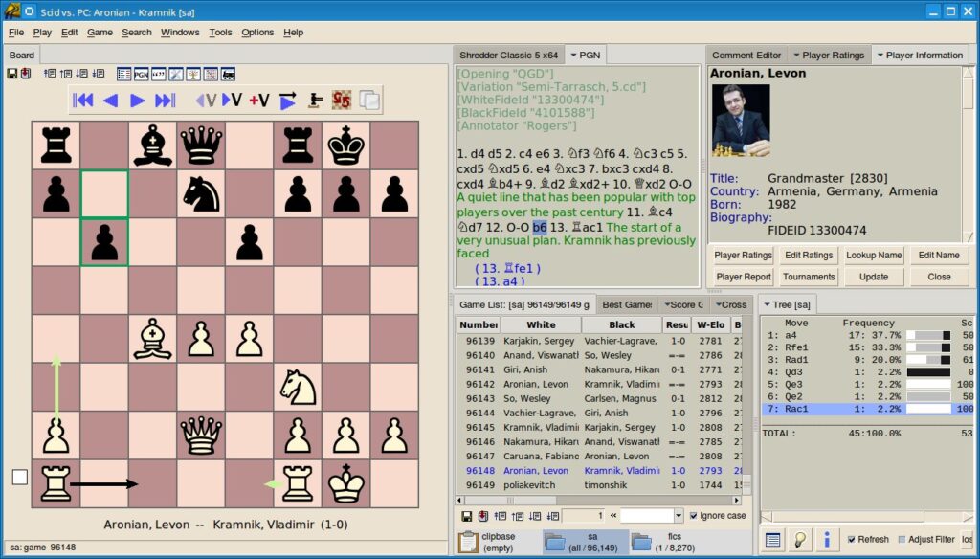Jump to game start with rewind icon

(x=84, y=101)
